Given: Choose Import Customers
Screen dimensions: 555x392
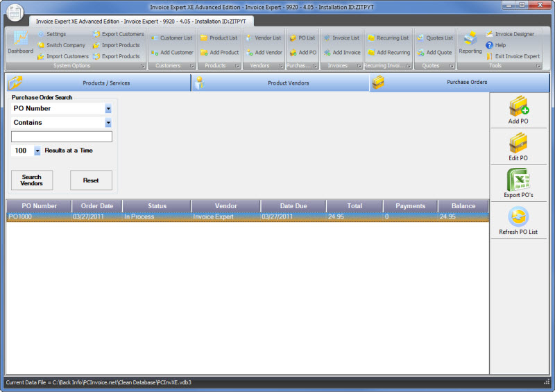Looking at the screenshot, I should coord(63,56).
